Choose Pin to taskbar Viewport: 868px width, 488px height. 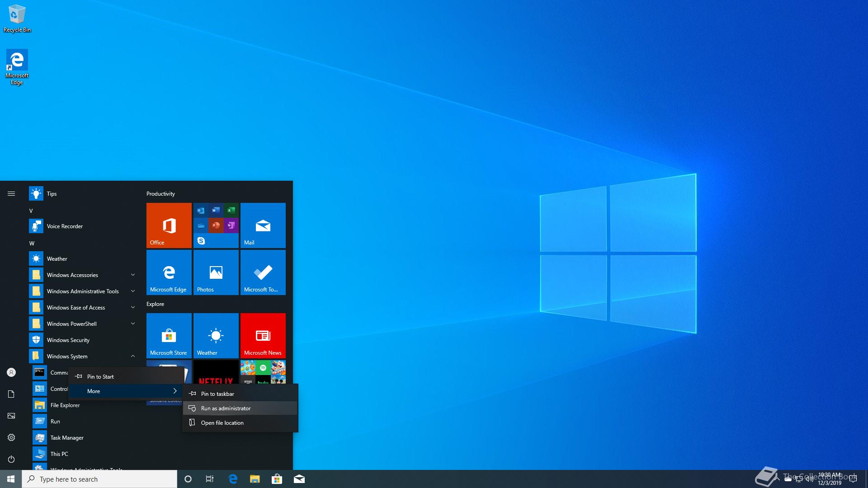(x=240, y=394)
